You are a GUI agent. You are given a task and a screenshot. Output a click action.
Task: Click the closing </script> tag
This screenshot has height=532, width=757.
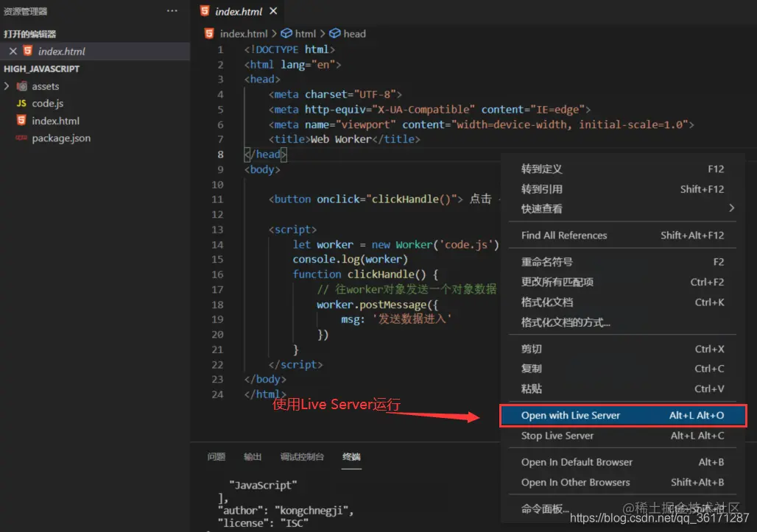point(295,365)
